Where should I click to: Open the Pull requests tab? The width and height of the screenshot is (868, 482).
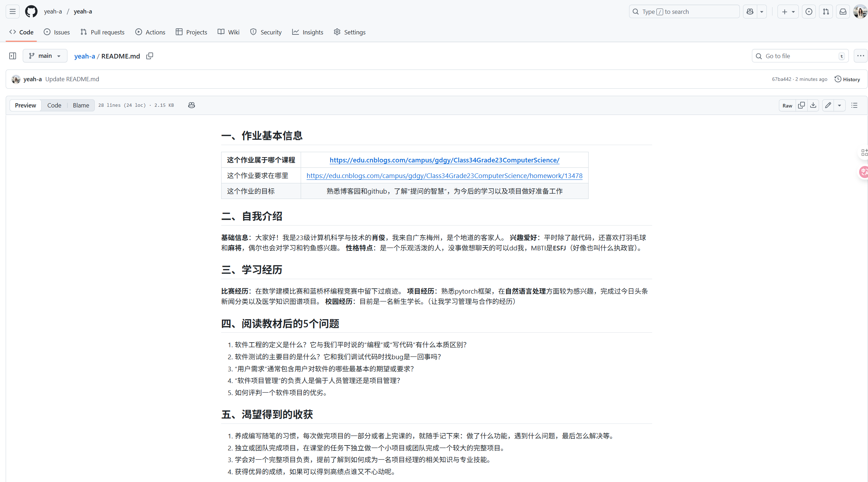point(103,32)
